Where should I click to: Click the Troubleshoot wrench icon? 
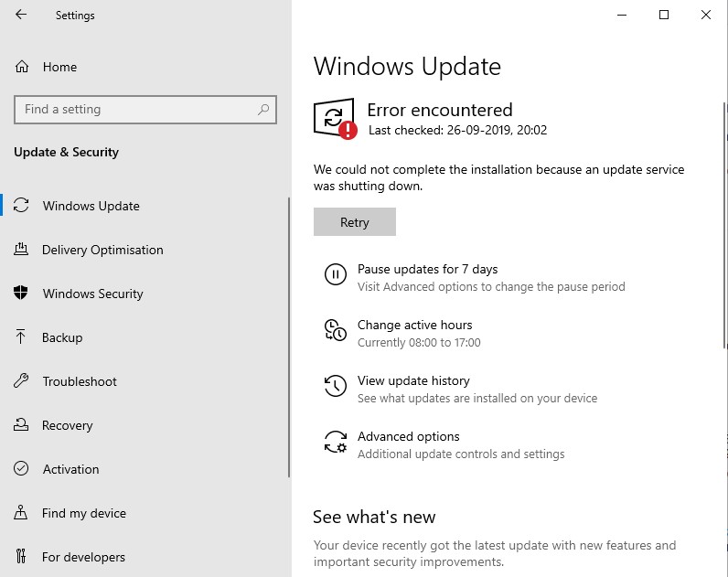click(21, 380)
